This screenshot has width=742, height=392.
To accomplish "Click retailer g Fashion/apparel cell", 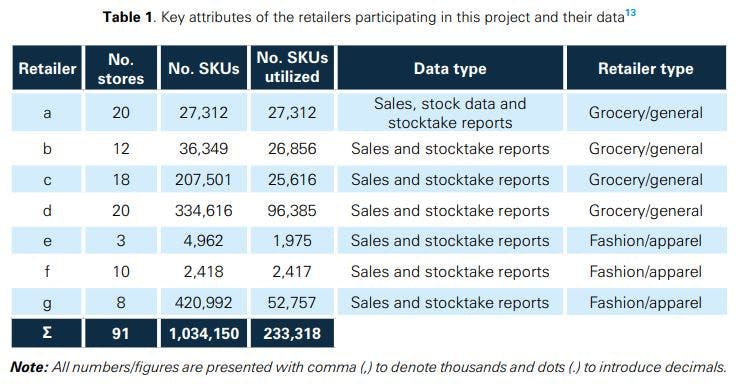I will click(x=646, y=302).
